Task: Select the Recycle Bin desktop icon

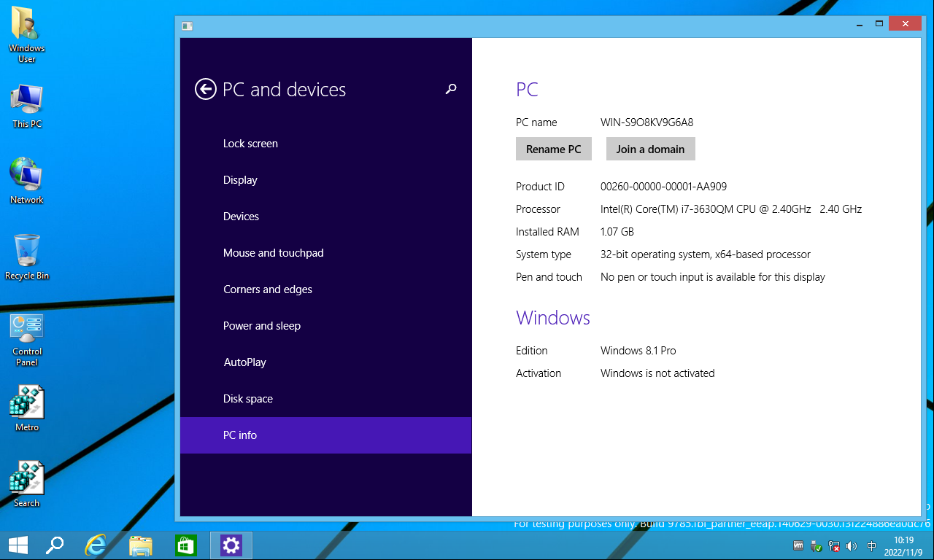Action: click(x=27, y=257)
